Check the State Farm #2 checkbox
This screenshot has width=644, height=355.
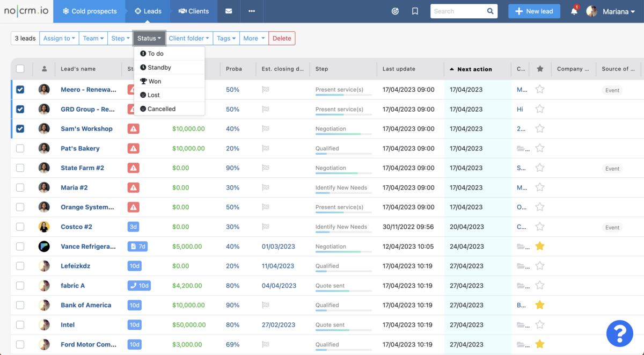(20, 168)
